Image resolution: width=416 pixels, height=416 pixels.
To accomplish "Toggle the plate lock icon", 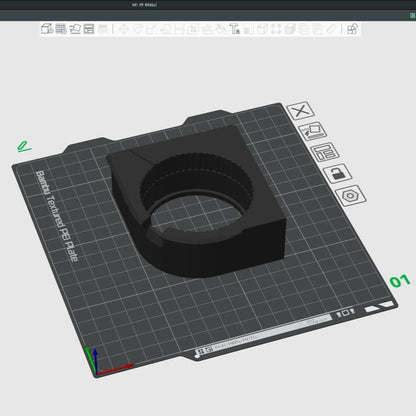I will pyautogui.click(x=337, y=173).
